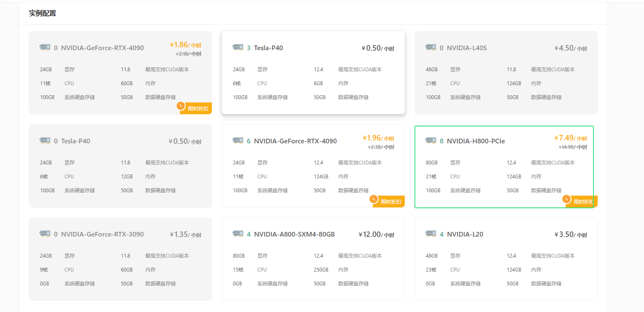Click the struck-through ¥2.38/小时 original price

pos(382,147)
